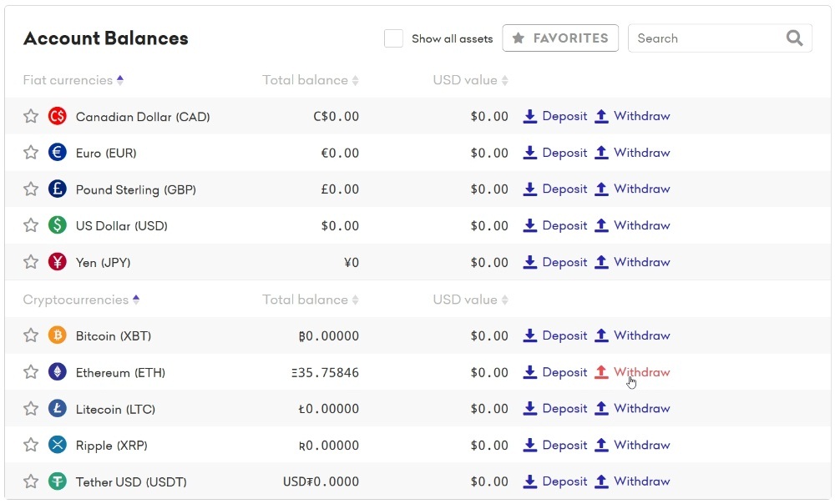The height and width of the screenshot is (504, 835).
Task: Click the Tether green T icon
Action: [x=58, y=481]
